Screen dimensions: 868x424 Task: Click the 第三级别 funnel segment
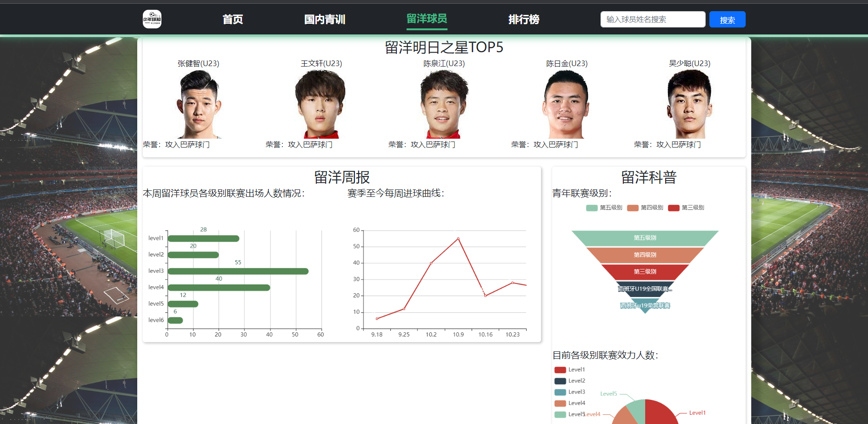[x=645, y=272]
